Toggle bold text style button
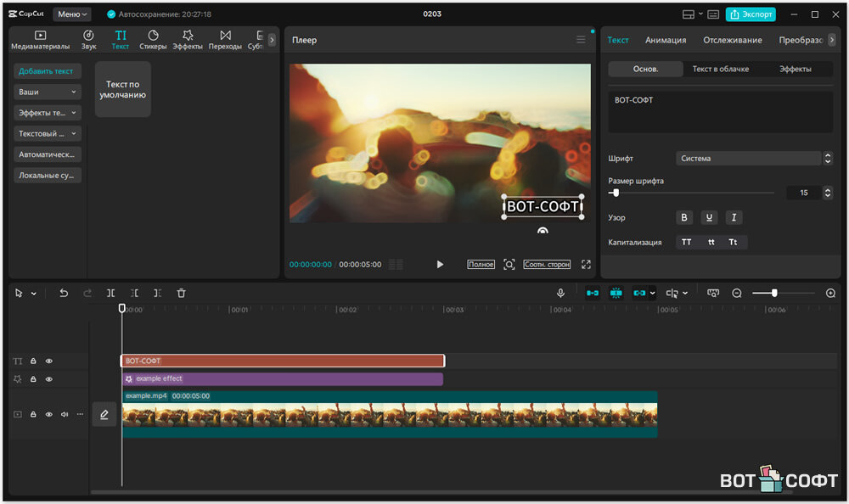 point(685,218)
